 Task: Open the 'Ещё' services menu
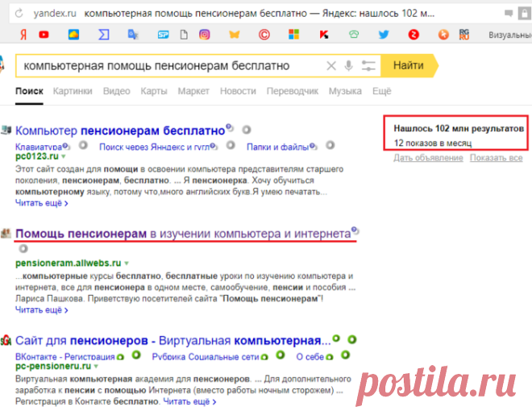tap(382, 91)
